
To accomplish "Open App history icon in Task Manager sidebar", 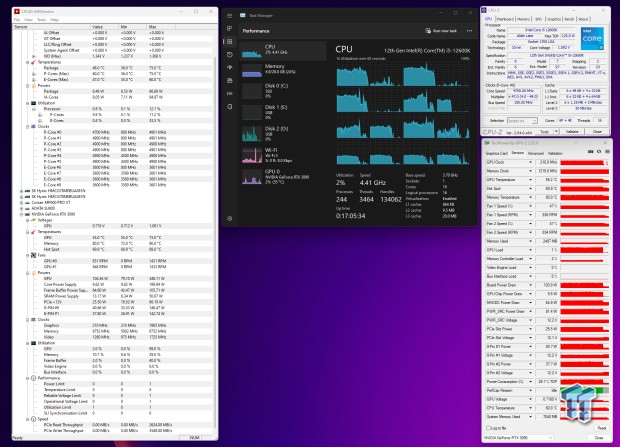I will pyautogui.click(x=230, y=55).
